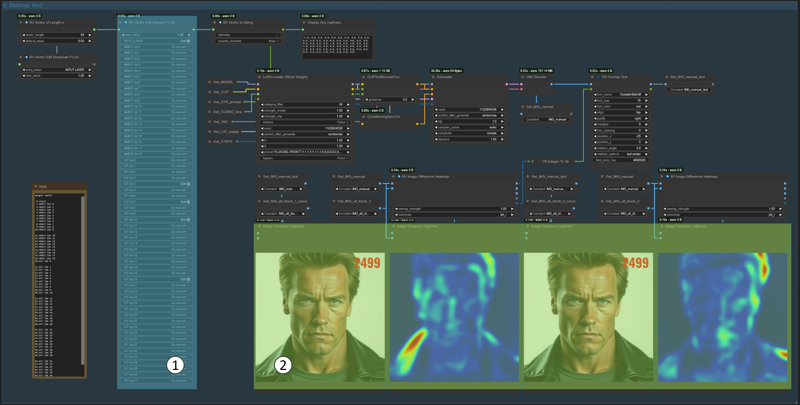Open KSampler scheduler simple dropdown
This screenshot has height=405, width=800.
[469, 134]
